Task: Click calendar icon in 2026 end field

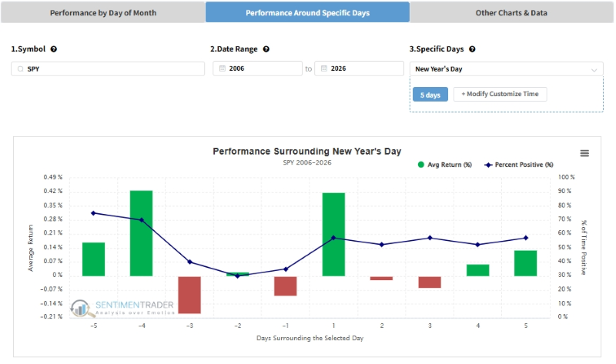Action: pos(324,68)
